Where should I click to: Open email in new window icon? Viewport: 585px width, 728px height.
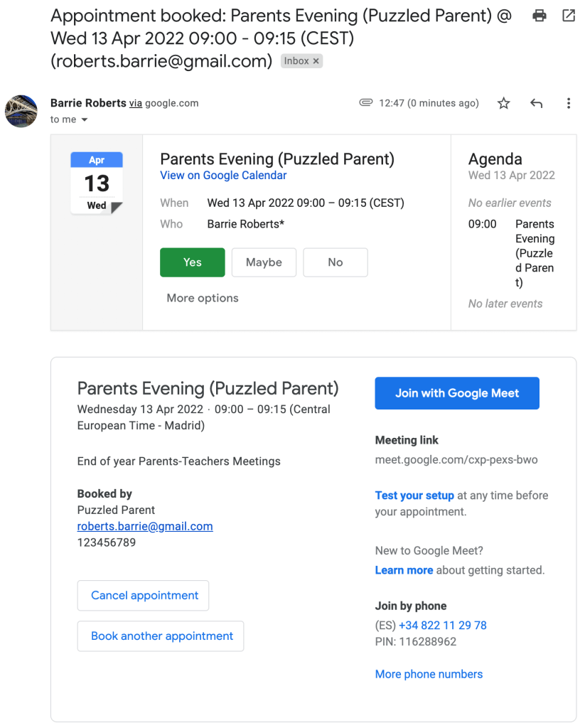pos(569,16)
